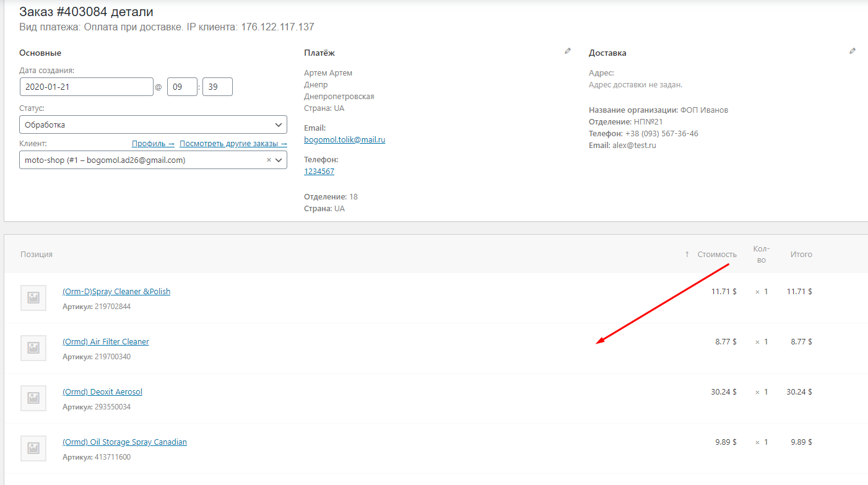Edit shipping details with Доставка pencil icon
Image resolution: width=868 pixels, height=485 pixels.
pos(853,51)
